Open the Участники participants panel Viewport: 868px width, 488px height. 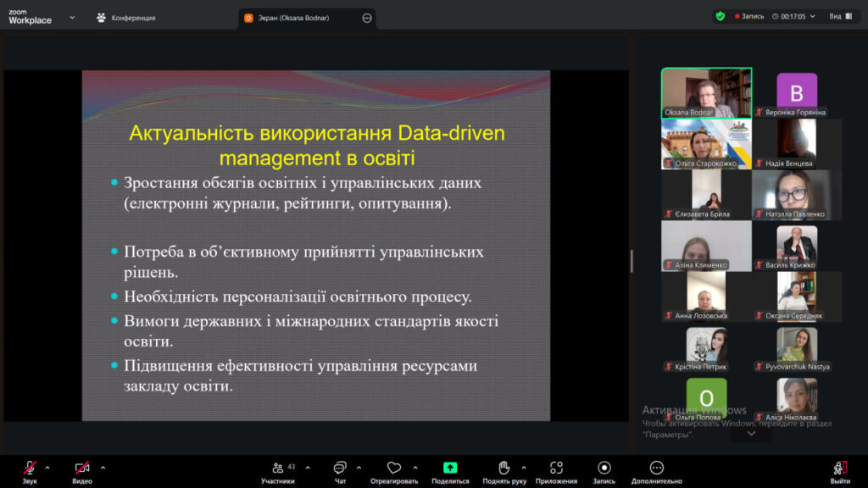click(x=278, y=469)
